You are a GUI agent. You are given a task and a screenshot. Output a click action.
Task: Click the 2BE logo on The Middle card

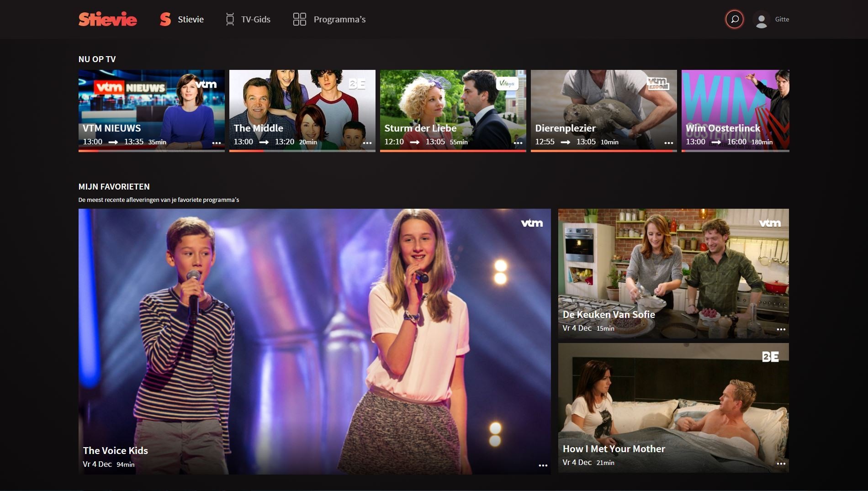click(357, 84)
